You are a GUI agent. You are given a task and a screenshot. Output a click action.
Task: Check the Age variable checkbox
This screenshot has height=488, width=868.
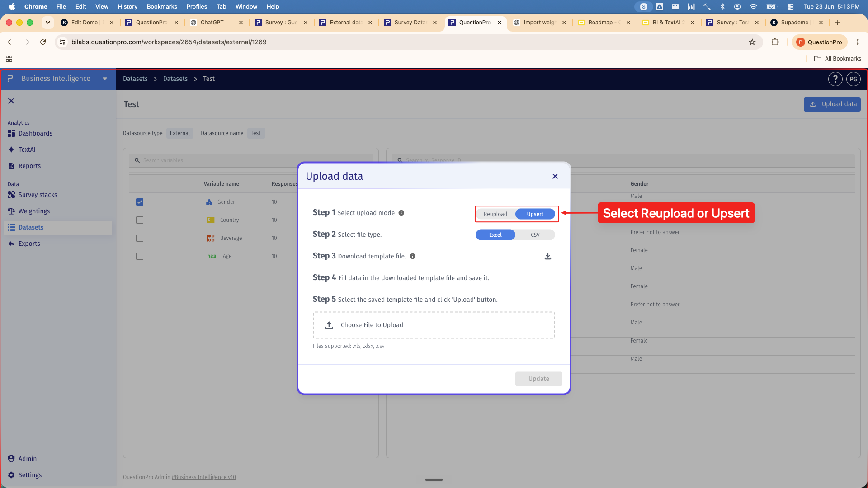tap(140, 256)
